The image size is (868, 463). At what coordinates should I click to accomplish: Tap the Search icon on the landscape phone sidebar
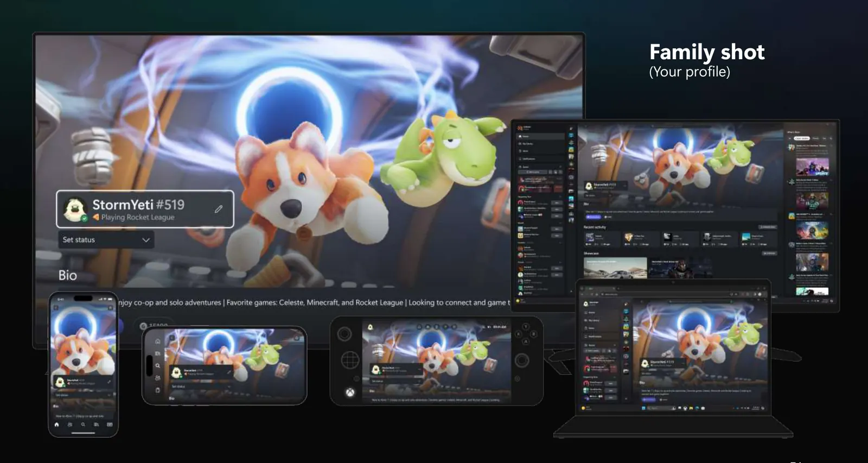[158, 365]
